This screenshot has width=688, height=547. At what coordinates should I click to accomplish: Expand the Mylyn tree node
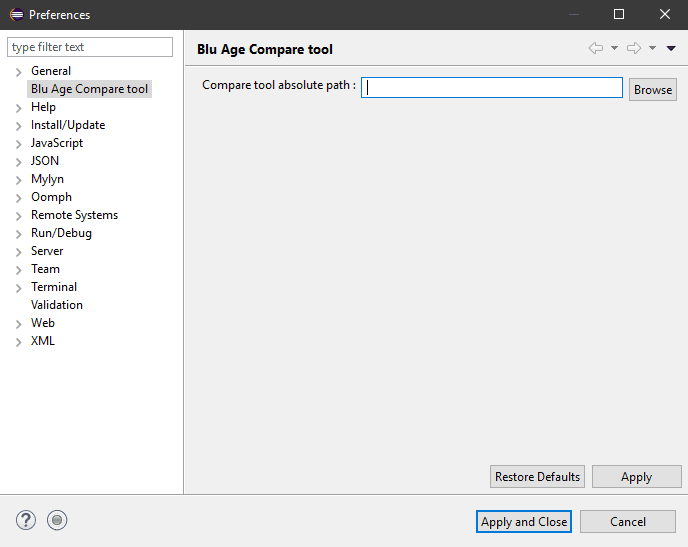(x=18, y=180)
